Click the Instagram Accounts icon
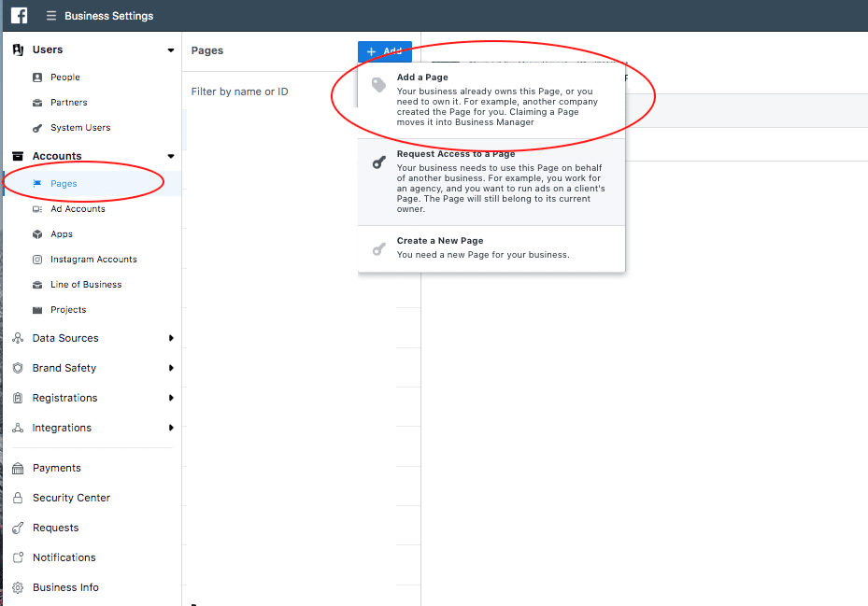The width and height of the screenshot is (868, 606). coord(37,260)
